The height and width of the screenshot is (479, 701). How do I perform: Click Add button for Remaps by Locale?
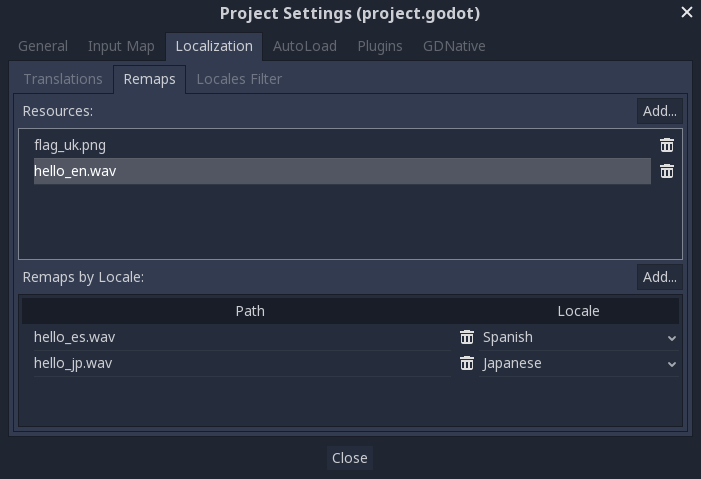pos(660,277)
